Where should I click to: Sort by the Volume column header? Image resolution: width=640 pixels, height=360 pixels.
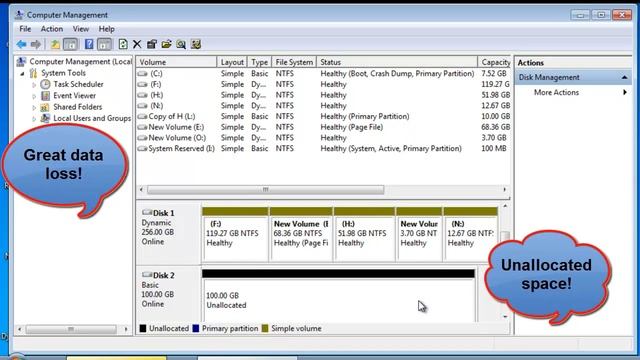click(x=176, y=62)
